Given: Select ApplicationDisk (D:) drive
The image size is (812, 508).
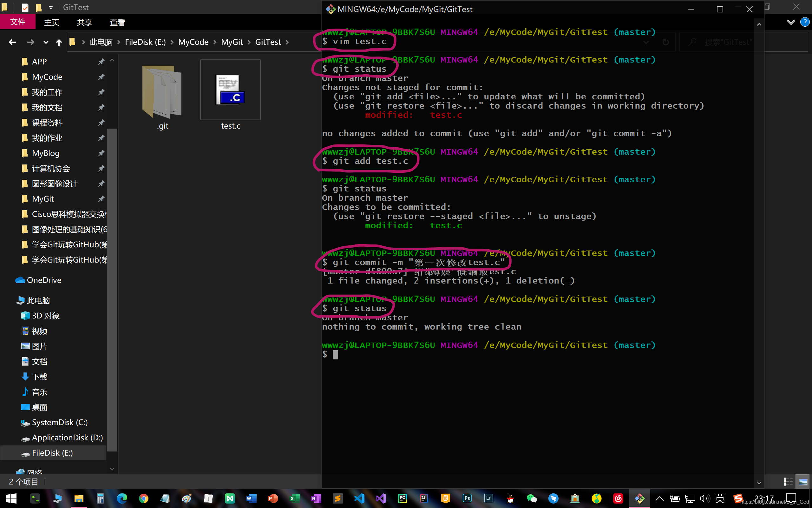Looking at the screenshot, I should (x=67, y=438).
